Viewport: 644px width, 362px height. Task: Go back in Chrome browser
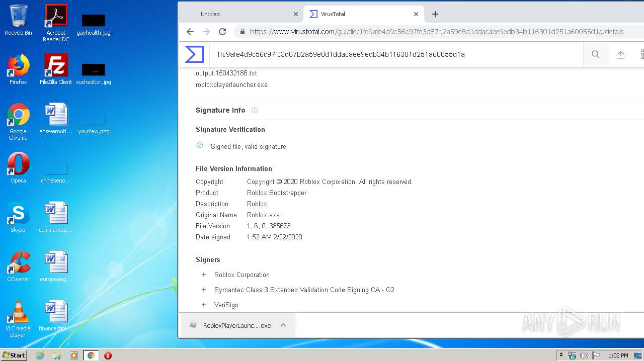[x=190, y=32]
